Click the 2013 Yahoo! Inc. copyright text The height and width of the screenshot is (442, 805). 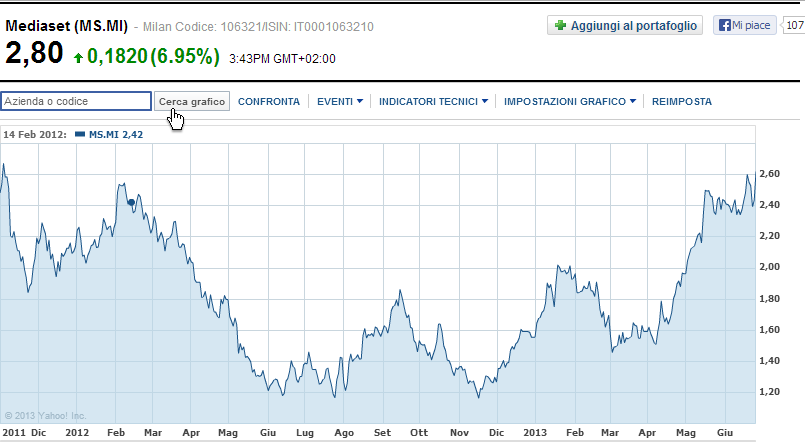(46, 415)
